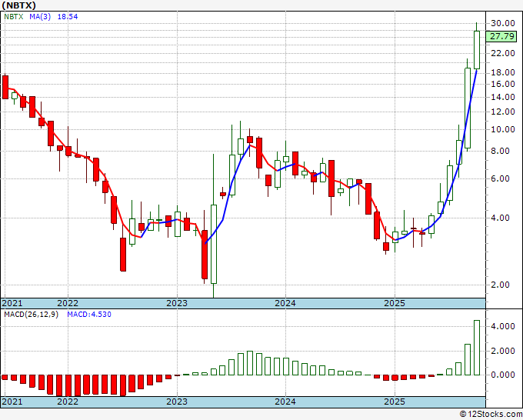Viewport: 523px width, 420px height.
Task: Click the MA(3) value 18.54
Action: 68,16
